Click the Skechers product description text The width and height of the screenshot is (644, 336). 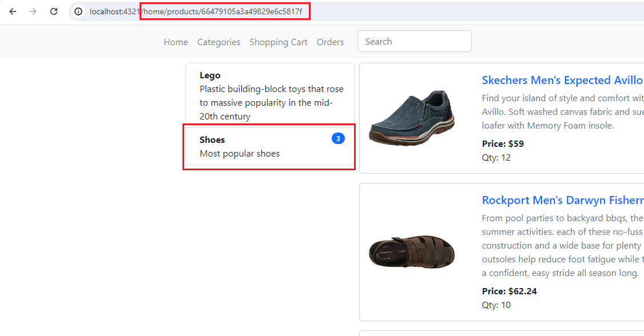(x=563, y=111)
